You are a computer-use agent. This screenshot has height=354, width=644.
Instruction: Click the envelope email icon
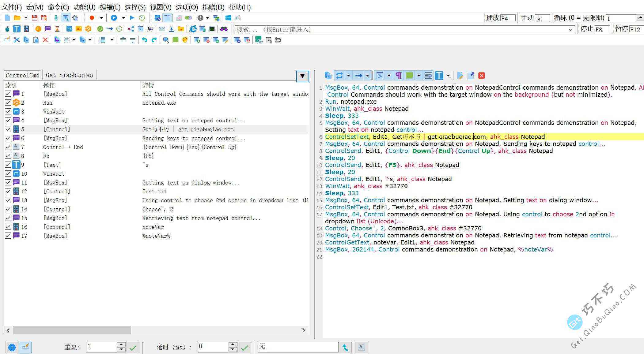tap(162, 29)
